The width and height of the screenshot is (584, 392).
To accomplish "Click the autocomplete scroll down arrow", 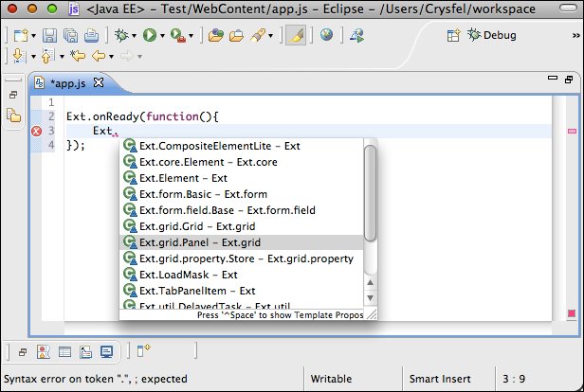I will [x=370, y=298].
